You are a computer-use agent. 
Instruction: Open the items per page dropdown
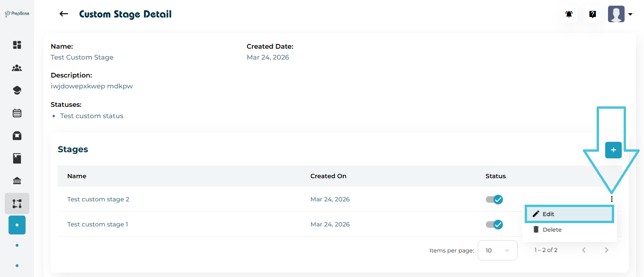[497, 251]
